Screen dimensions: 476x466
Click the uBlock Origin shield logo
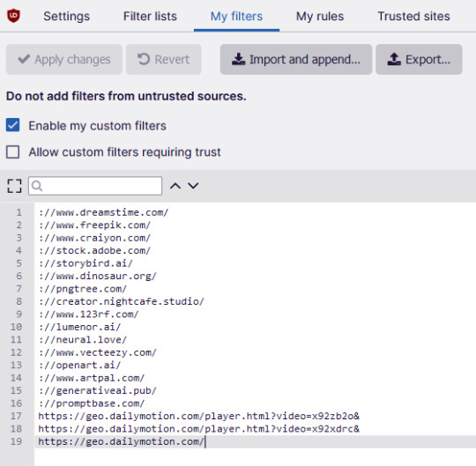pos(13,16)
